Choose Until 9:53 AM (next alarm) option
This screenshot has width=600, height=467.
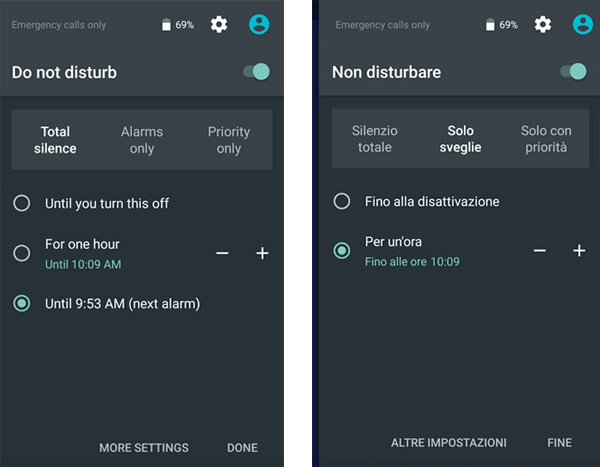[x=106, y=304]
